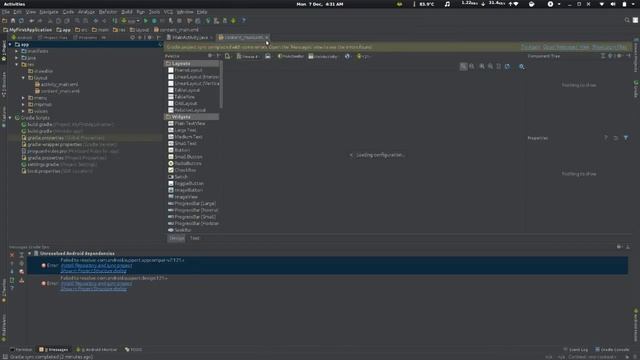Open the Navigate menu
The width and height of the screenshot is (640, 360).
[x=49, y=12]
